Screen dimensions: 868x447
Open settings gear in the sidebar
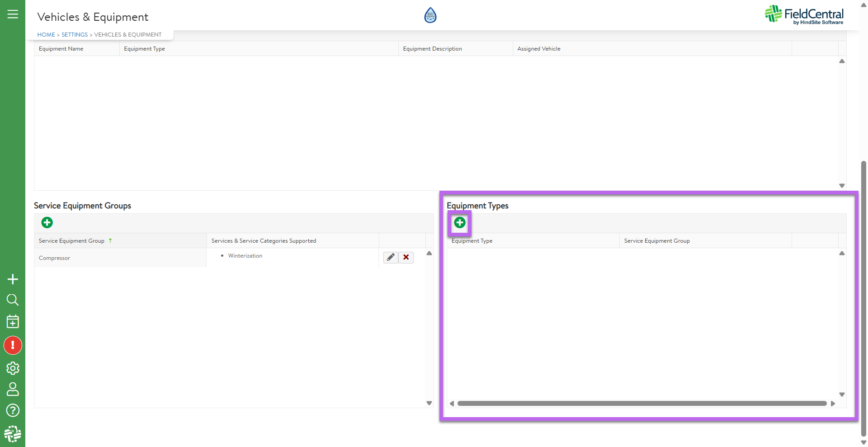click(x=13, y=368)
